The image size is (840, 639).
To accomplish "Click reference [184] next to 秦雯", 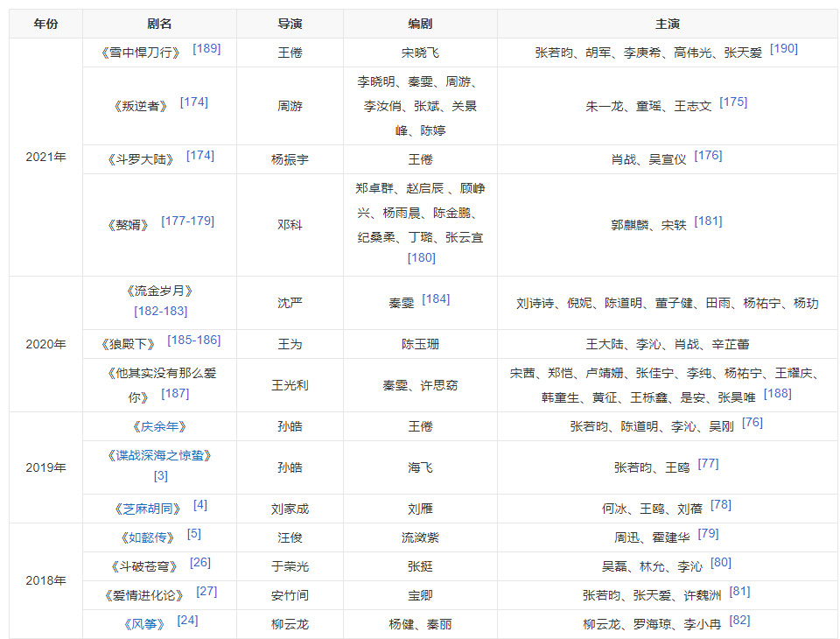I will tap(435, 299).
